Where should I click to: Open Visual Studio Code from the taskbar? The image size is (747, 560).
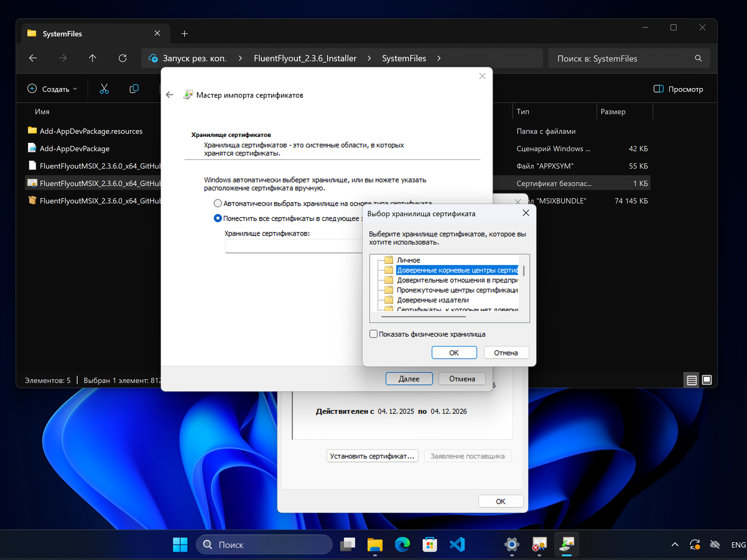pyautogui.click(x=457, y=545)
